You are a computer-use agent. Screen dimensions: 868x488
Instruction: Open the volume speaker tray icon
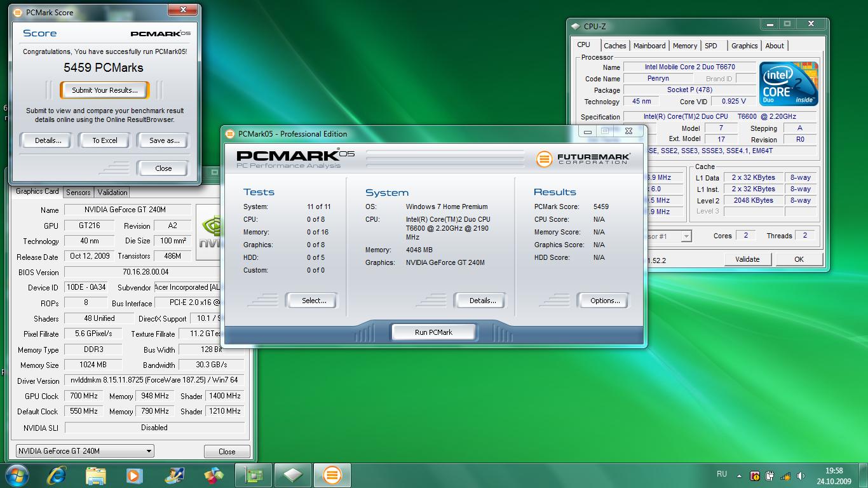point(801,475)
